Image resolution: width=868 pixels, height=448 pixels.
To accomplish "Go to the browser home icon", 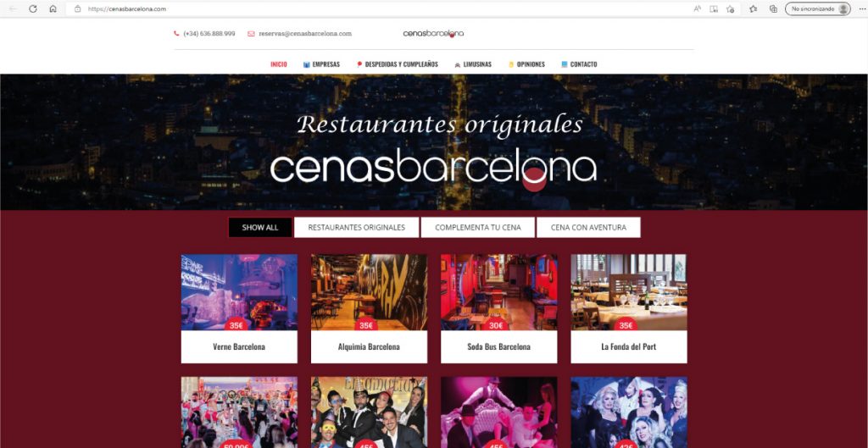I will (x=53, y=8).
